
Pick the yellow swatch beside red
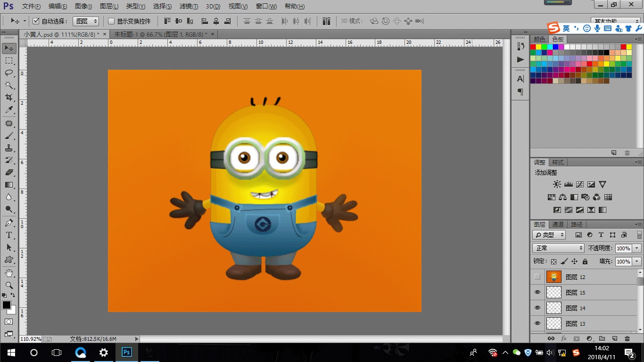point(539,47)
